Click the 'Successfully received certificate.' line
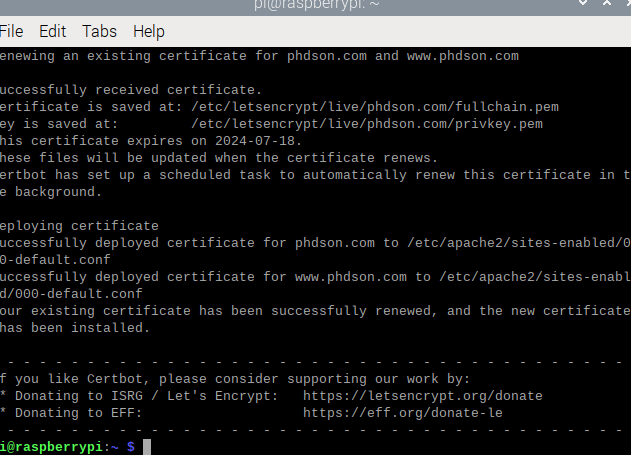 point(131,90)
